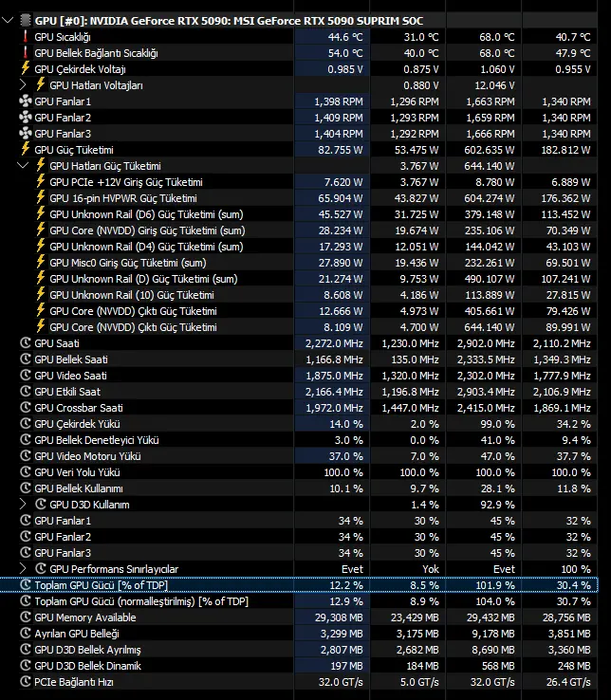Click clock icon beside GPU Video Saati
This screenshot has height=700, width=611.
coord(26,375)
